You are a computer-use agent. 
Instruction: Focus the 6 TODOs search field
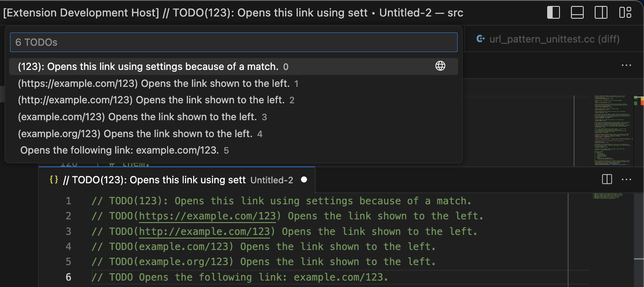tap(233, 42)
